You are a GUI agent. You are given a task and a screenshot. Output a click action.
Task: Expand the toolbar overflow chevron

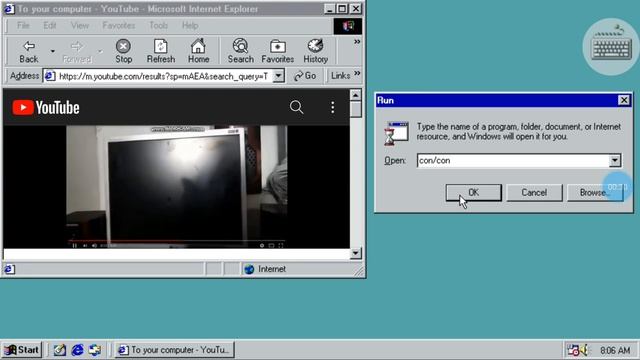(357, 42)
